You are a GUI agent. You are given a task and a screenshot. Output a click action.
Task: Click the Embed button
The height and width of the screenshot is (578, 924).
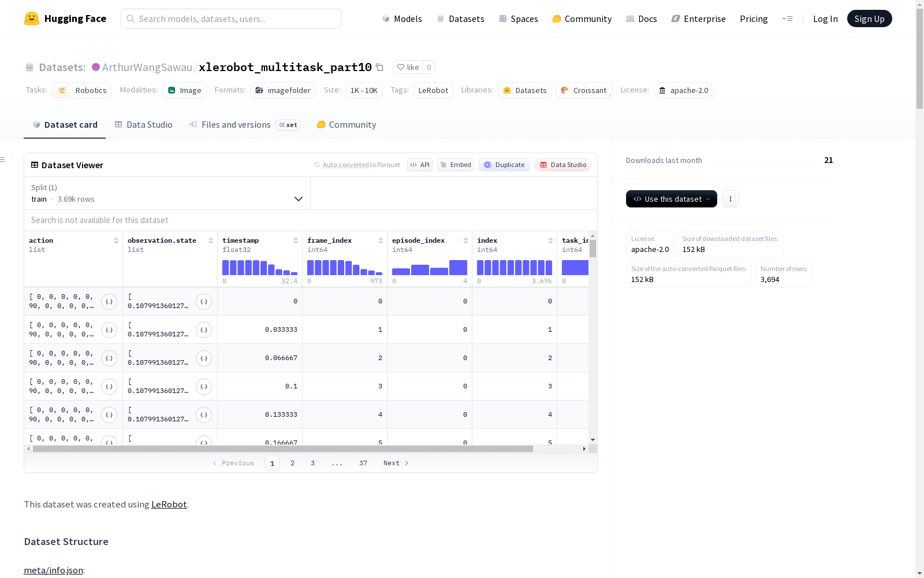[x=456, y=165]
